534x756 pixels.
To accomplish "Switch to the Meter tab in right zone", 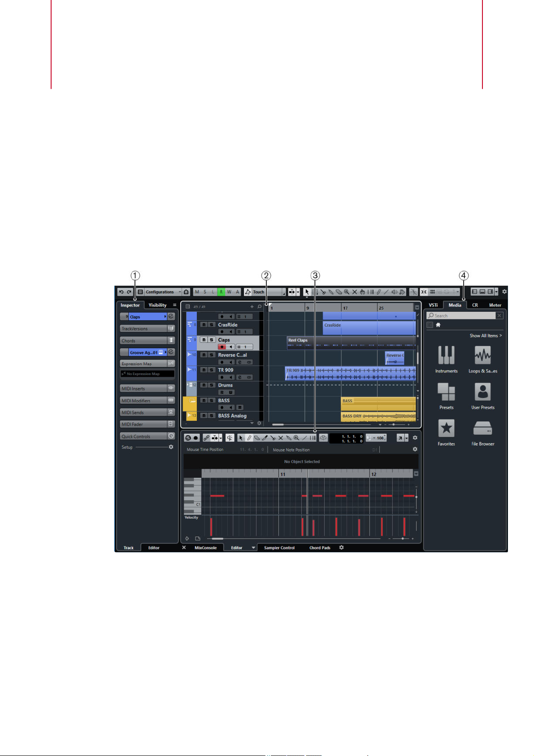I will (495, 305).
